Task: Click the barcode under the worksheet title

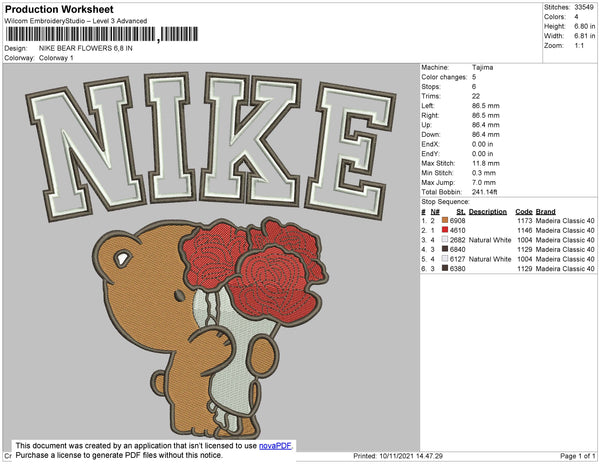Action: [102, 34]
